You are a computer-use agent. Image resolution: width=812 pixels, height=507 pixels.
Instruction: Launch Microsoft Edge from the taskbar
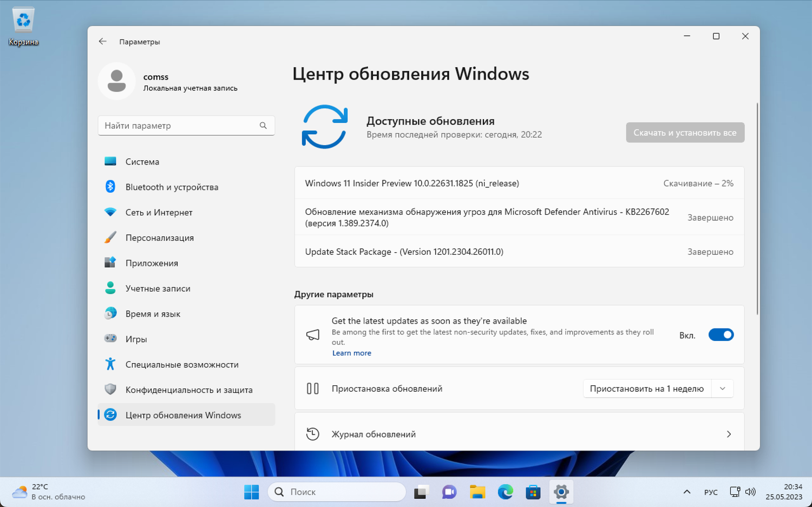[505, 492]
